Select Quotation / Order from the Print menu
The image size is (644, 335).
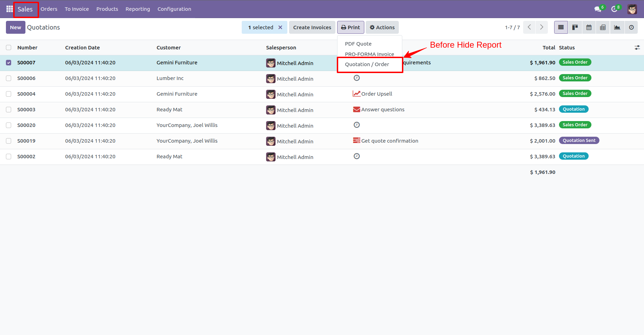click(367, 64)
